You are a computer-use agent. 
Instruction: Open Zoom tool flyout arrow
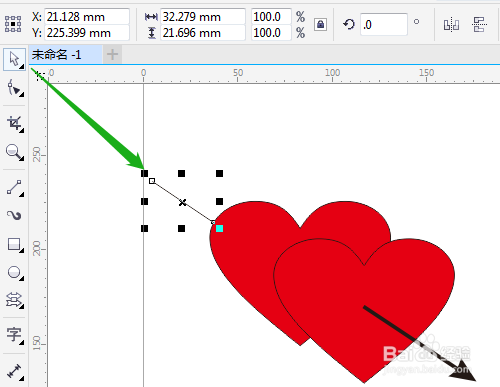(22, 158)
